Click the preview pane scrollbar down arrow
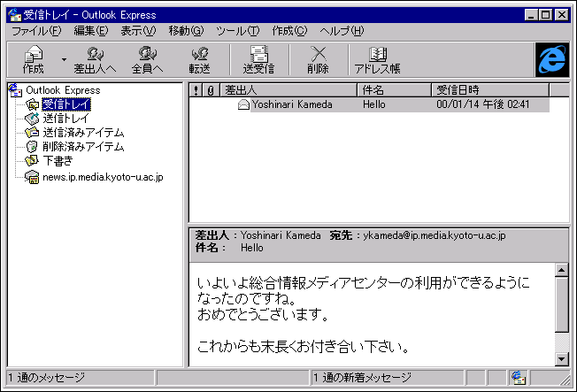 click(562, 358)
